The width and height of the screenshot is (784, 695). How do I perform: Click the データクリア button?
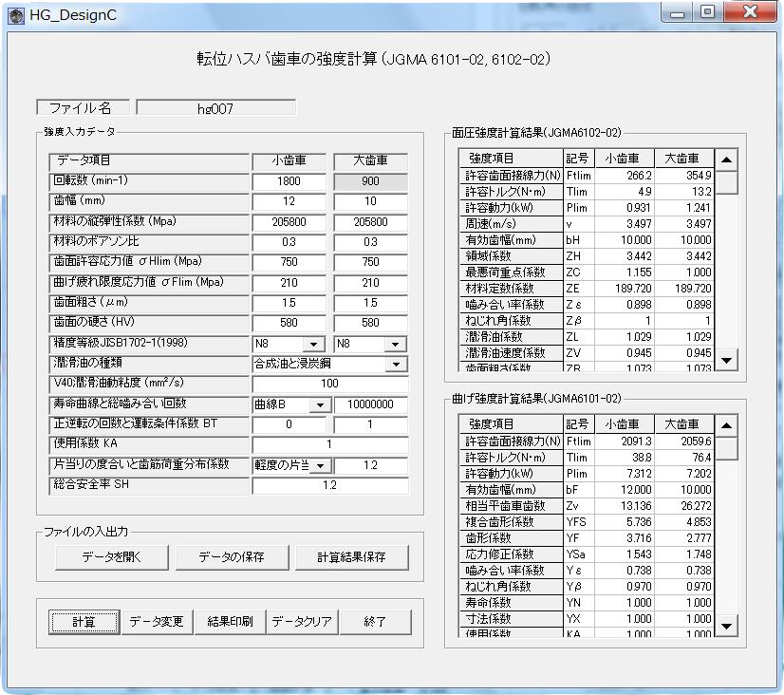coord(302,622)
